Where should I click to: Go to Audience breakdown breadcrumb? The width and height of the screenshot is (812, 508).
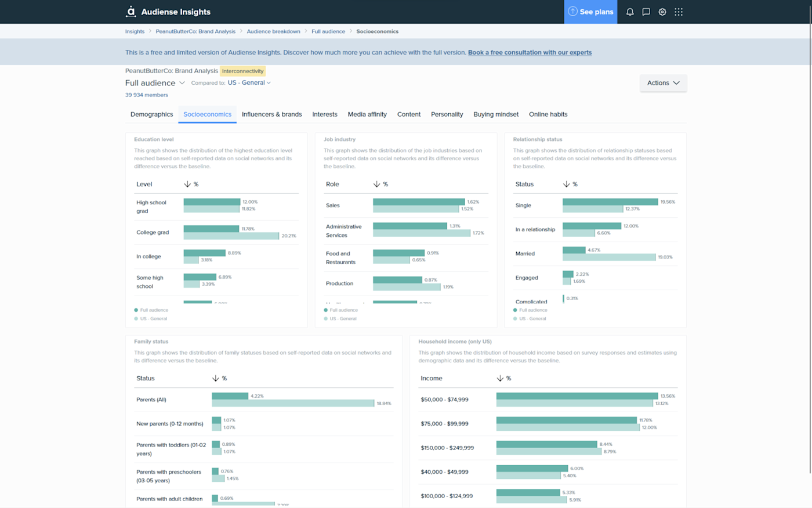click(x=274, y=31)
